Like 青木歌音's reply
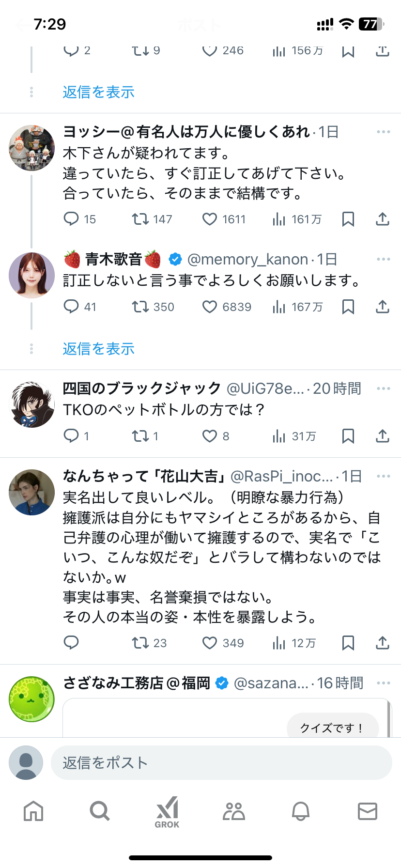The width and height of the screenshot is (401, 868). click(210, 307)
